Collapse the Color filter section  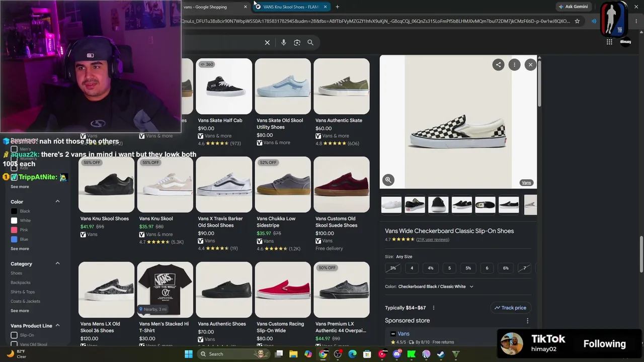pos(57,202)
